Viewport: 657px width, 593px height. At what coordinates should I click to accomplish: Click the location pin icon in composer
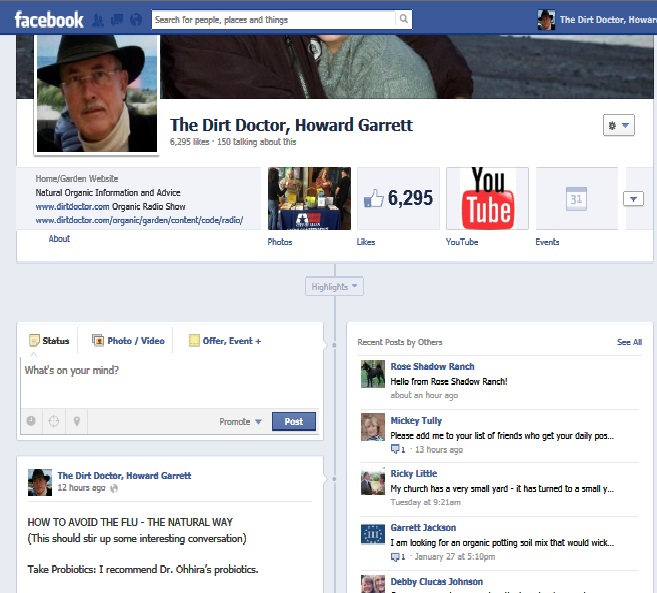pyautogui.click(x=76, y=422)
